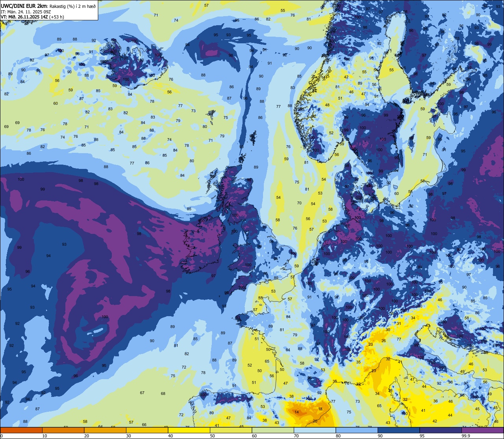504x439 pixels.
Task: Choose the 80–90 medium blue legend swatch
Action: [357, 430]
